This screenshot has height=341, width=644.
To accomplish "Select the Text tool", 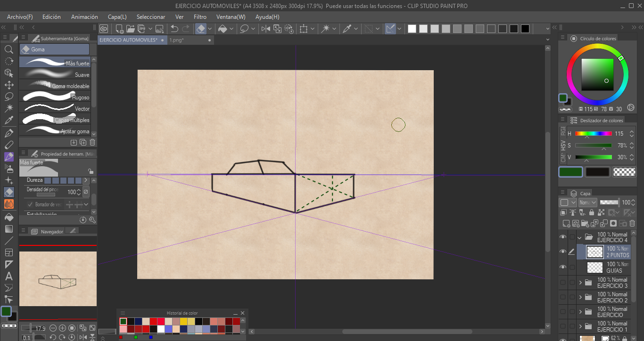I will coord(8,276).
